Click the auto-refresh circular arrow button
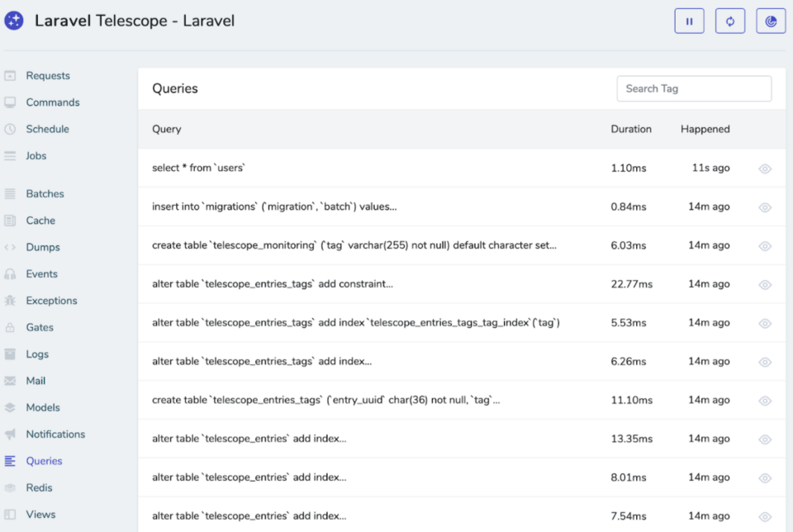 click(729, 21)
